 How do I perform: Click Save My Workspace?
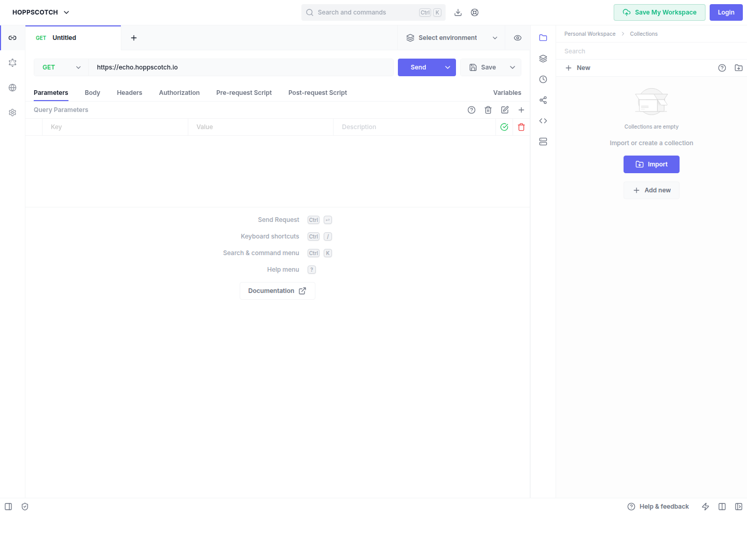coord(659,12)
